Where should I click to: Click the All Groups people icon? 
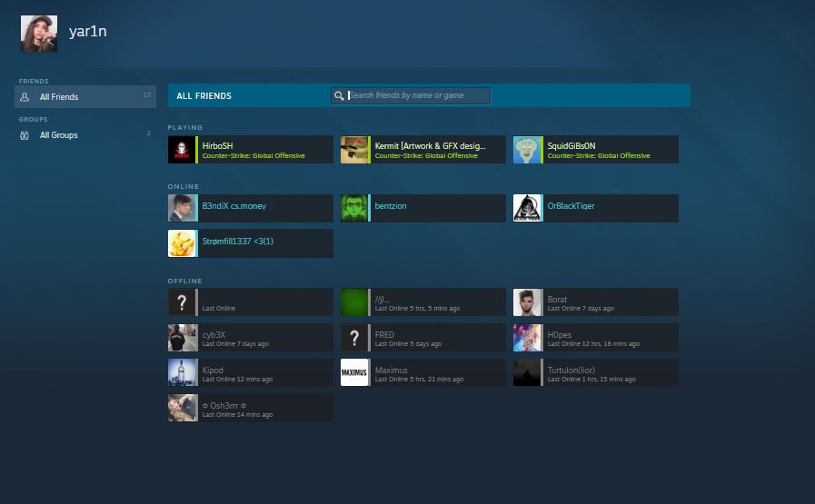click(x=25, y=135)
